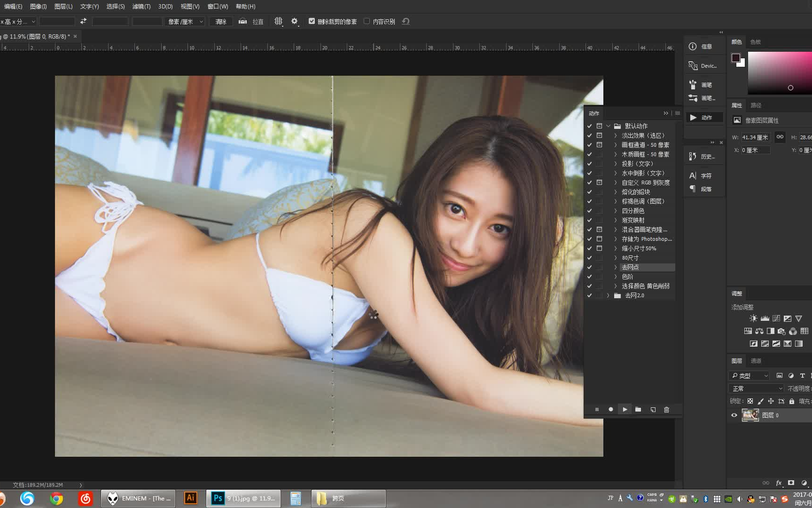Lock all padlock icon in Layers panel
The height and width of the screenshot is (508, 812).
(x=792, y=401)
